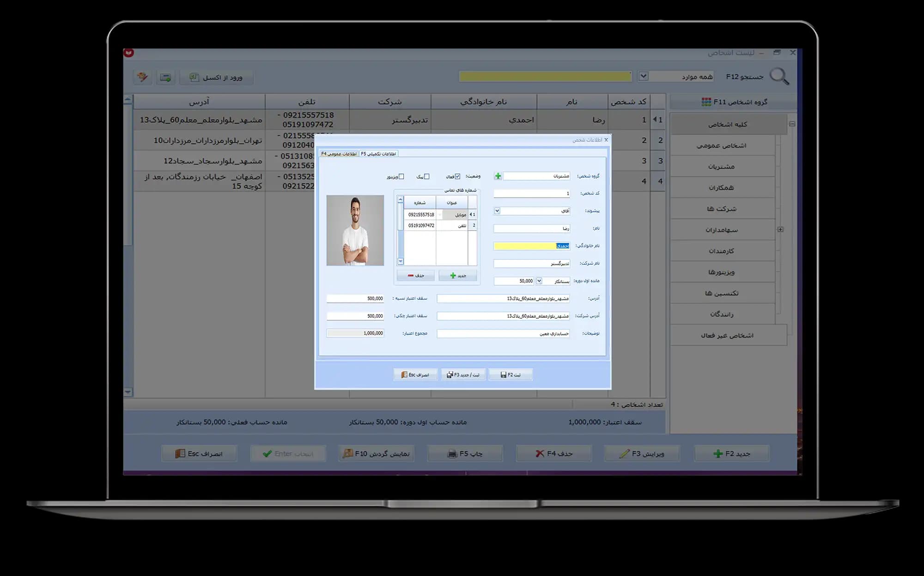Select کارمندان group in the sidebar

[x=722, y=251]
